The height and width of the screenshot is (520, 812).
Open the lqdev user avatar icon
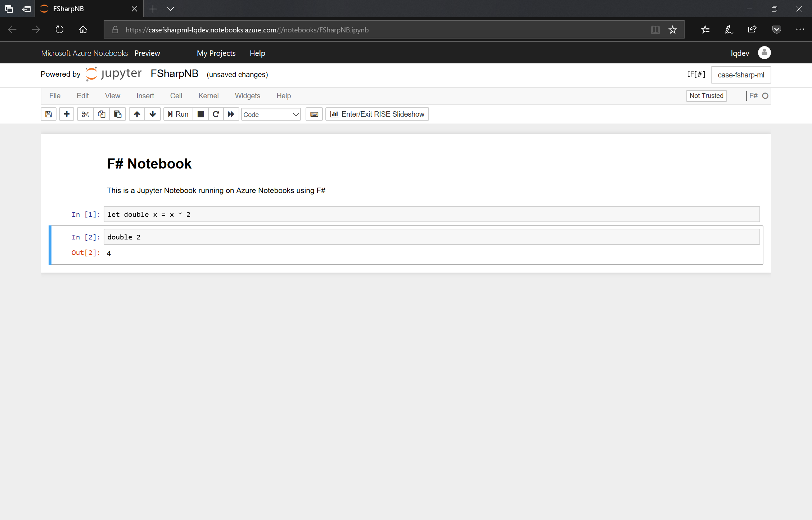(x=764, y=53)
